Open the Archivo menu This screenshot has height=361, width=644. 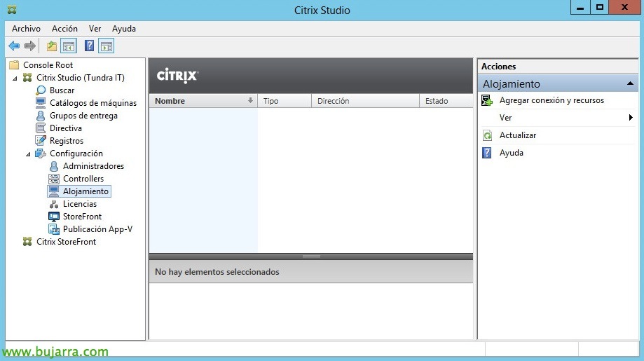27,28
